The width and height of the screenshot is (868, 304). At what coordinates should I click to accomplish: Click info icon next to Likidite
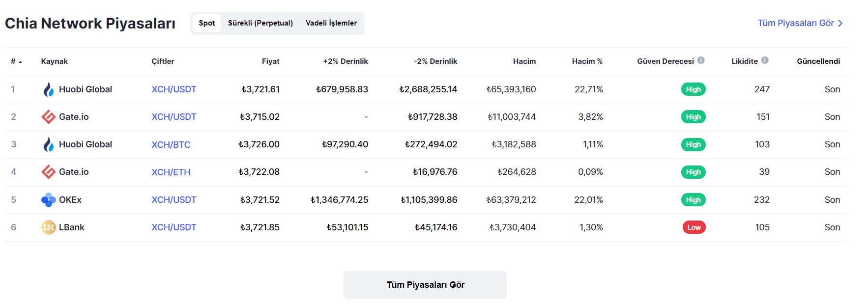click(x=765, y=60)
